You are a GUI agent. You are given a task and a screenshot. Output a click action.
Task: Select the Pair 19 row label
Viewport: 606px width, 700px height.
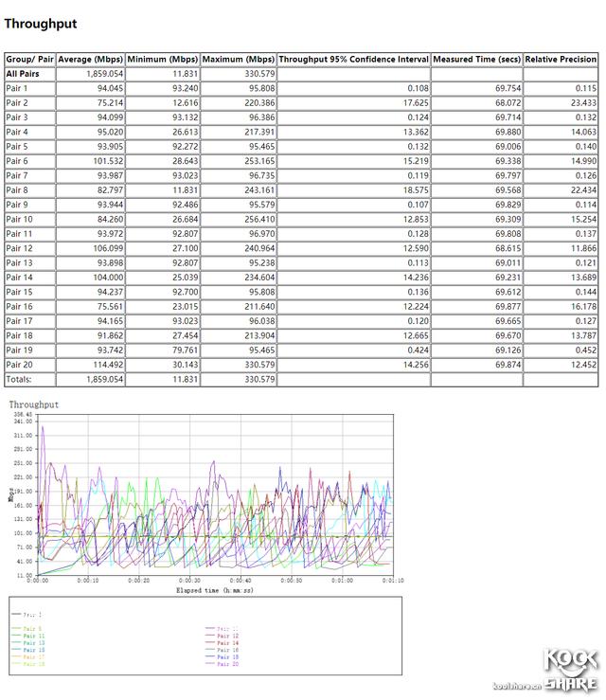(19, 350)
